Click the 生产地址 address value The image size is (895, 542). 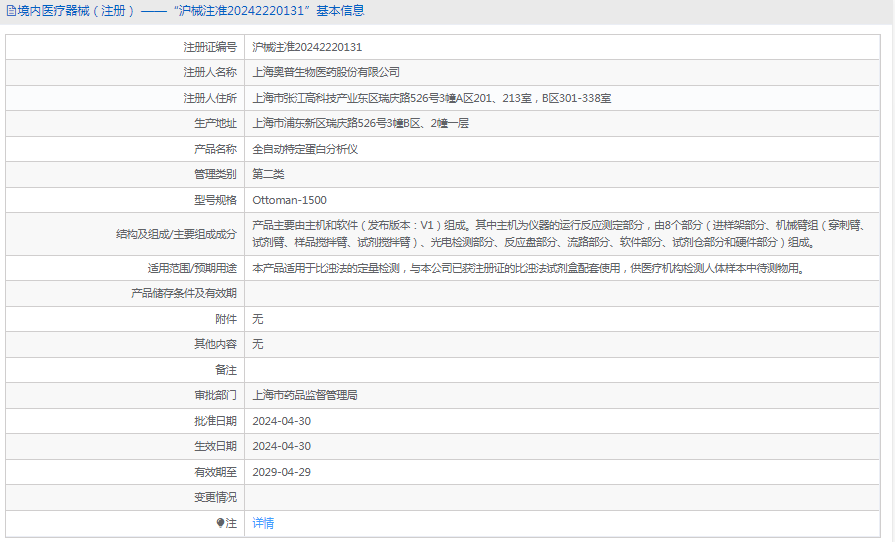click(360, 123)
